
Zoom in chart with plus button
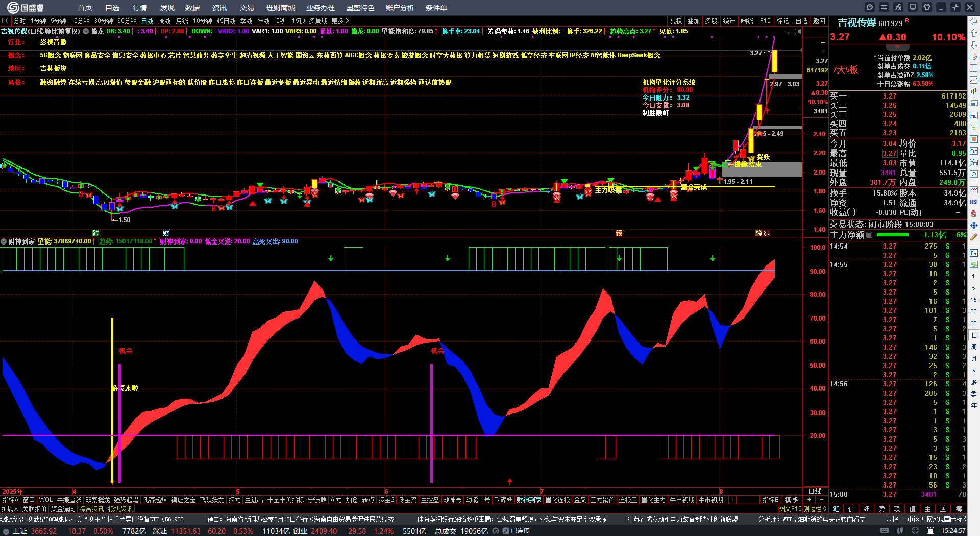coord(810,500)
